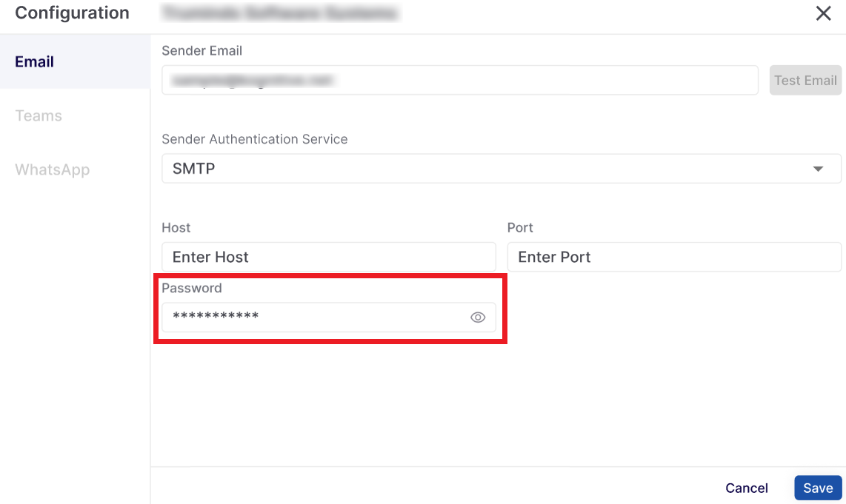Click into the Enter Host field
846x504 pixels.
[328, 257]
